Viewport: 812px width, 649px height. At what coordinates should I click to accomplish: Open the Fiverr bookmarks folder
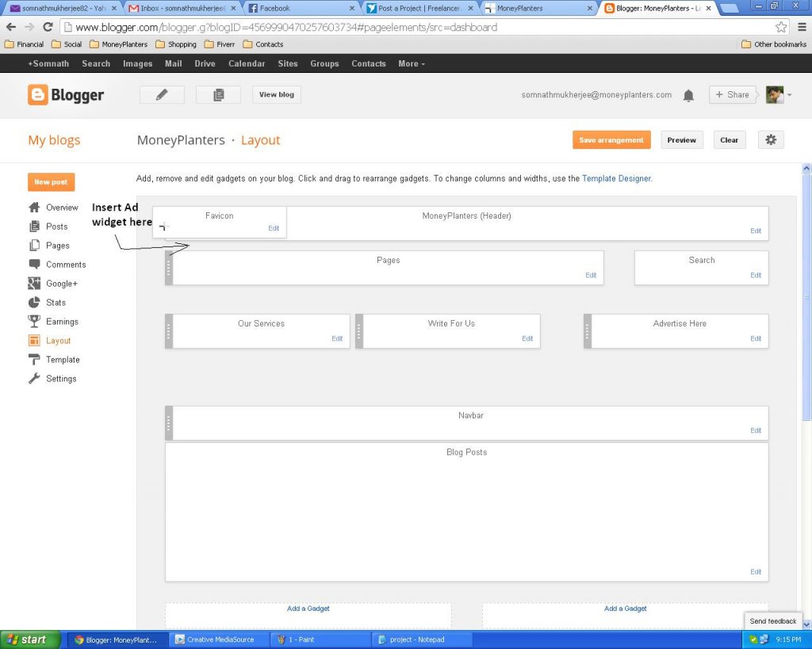point(220,44)
